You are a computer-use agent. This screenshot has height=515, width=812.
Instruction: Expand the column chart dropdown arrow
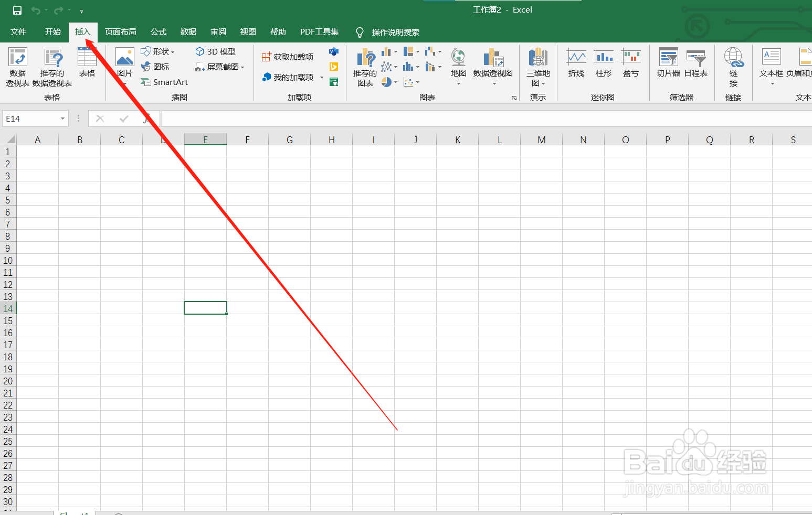[396, 52]
